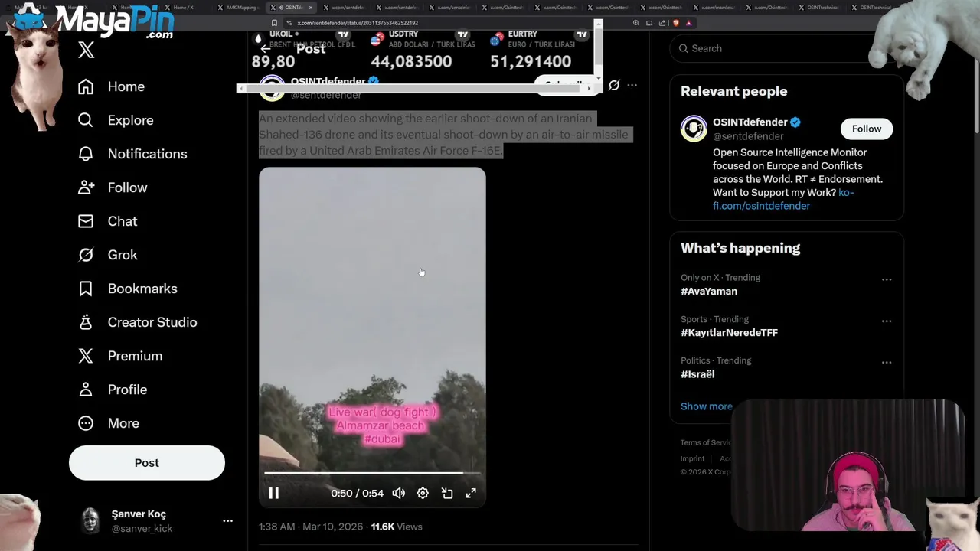This screenshot has width=980, height=551.
Task: Click Show more under What's happening
Action: coord(707,406)
